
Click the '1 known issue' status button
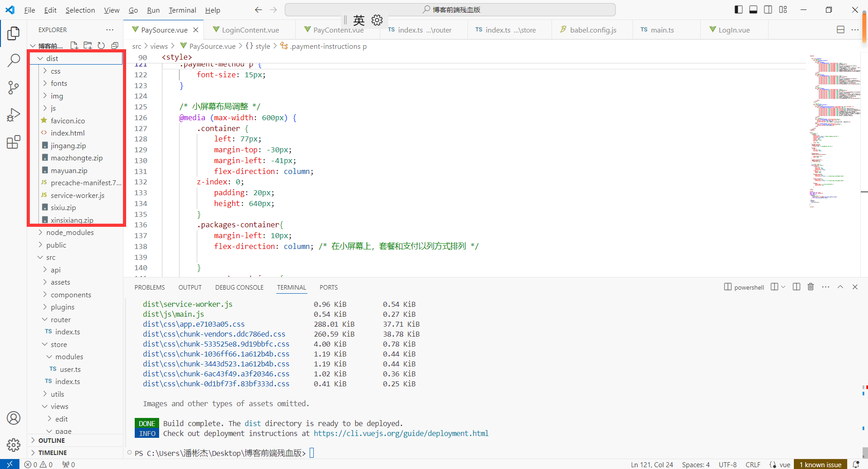point(820,464)
